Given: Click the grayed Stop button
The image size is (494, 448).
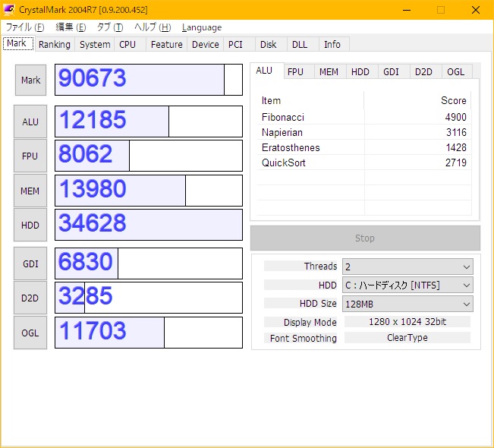Looking at the screenshot, I should pos(365,238).
